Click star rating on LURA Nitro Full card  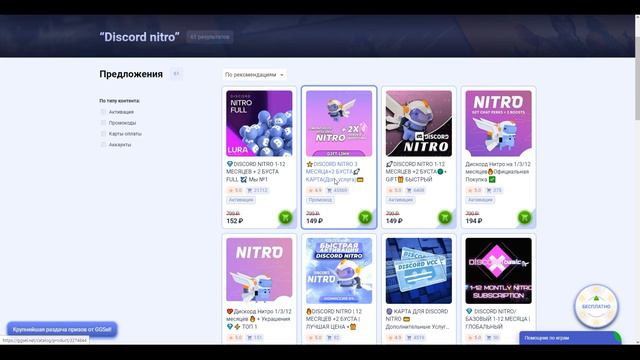coord(235,190)
